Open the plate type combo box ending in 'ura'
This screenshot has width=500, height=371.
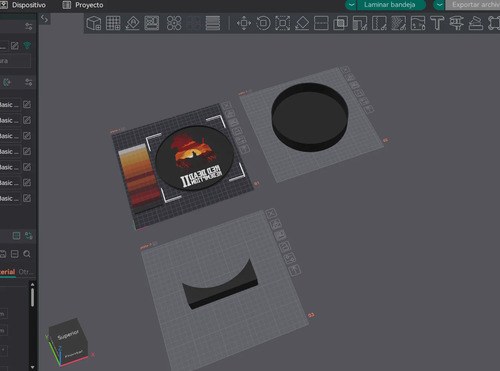pyautogui.click(x=15, y=61)
